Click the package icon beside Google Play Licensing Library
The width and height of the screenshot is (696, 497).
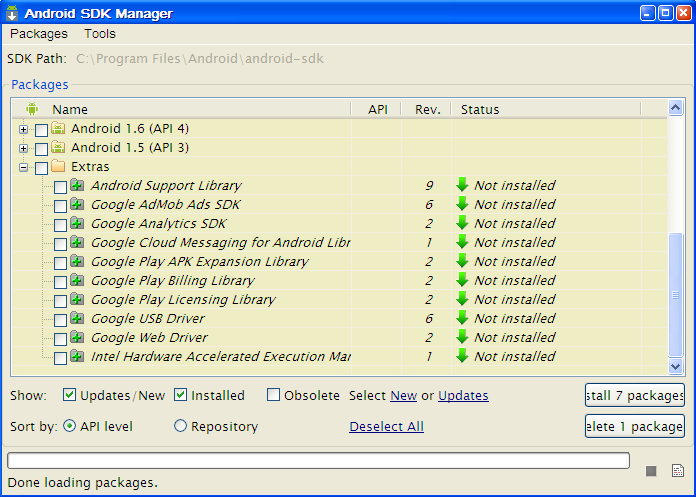(x=77, y=300)
